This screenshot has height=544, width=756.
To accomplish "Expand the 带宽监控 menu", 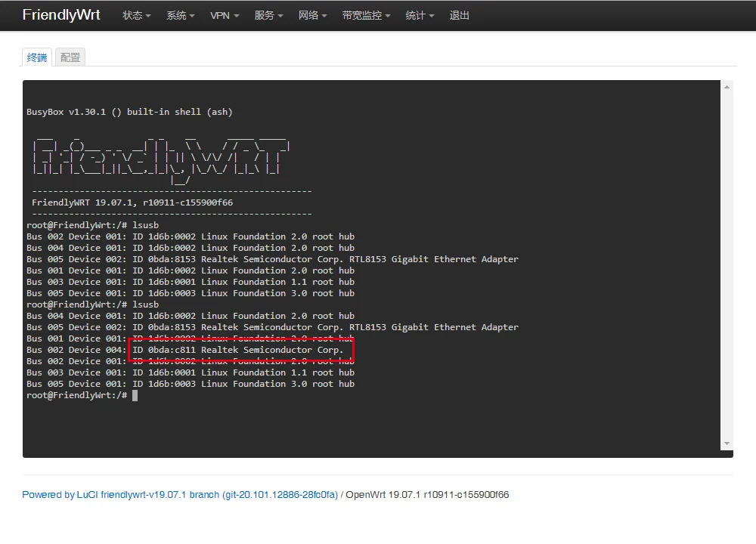I will tap(366, 15).
